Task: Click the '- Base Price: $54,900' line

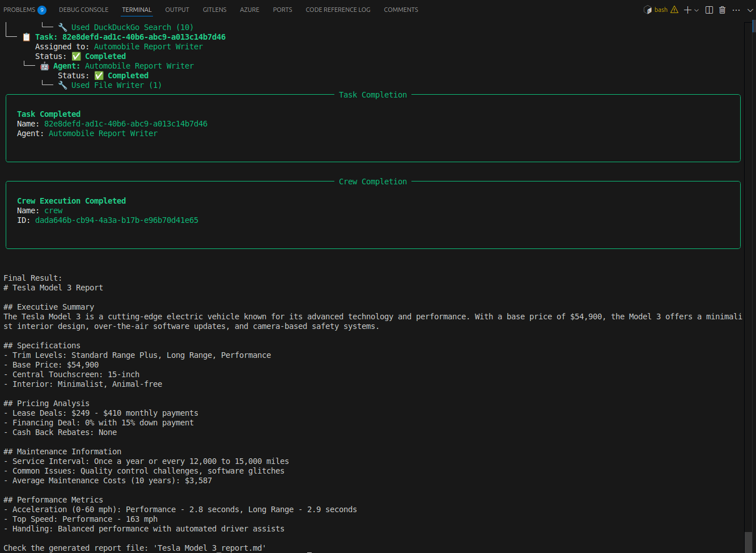Action: (51, 365)
